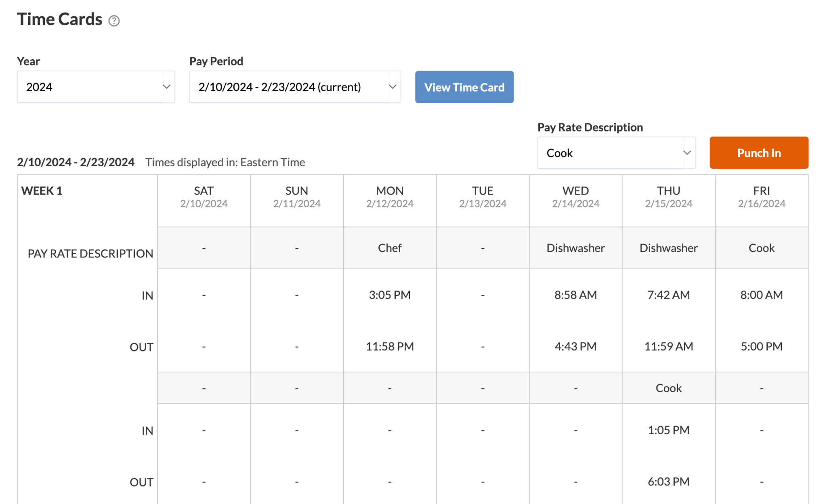Click the help icon next to Time Cards
The height and width of the screenshot is (504, 827).
pyautogui.click(x=113, y=21)
